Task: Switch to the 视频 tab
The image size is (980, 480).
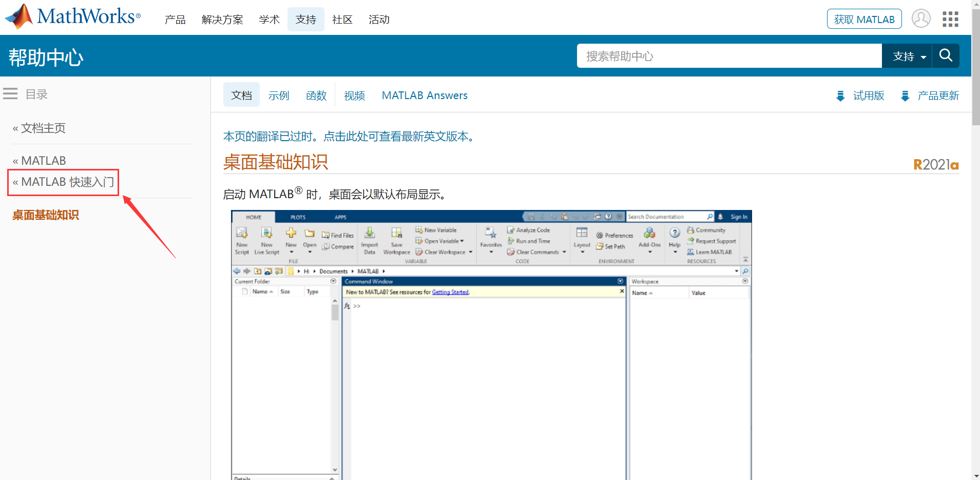Action: pos(354,95)
